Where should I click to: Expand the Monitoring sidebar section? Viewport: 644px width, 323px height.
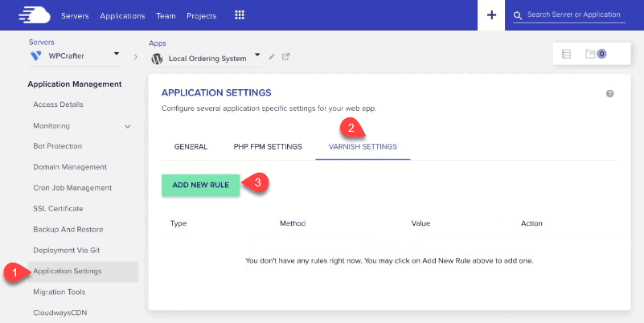[x=127, y=126]
